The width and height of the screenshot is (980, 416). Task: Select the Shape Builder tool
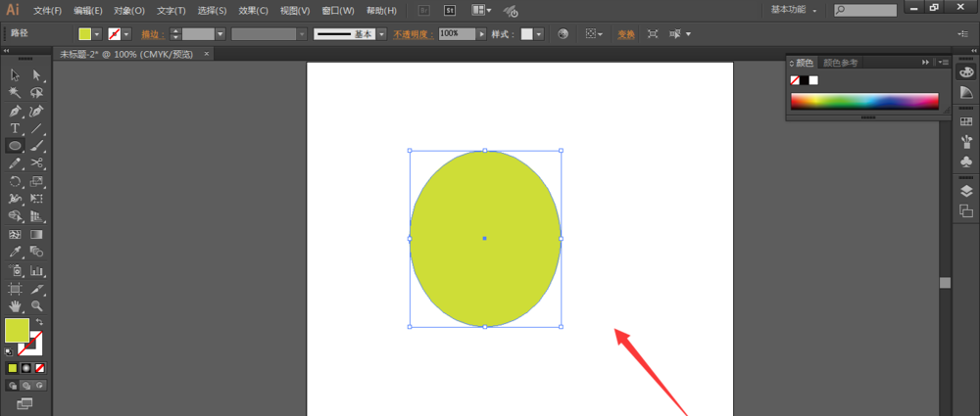point(16,216)
